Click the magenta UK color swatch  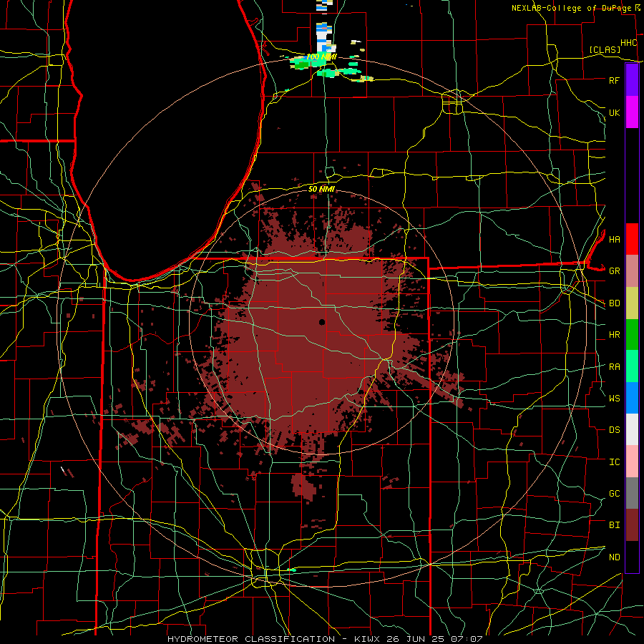[632, 112]
